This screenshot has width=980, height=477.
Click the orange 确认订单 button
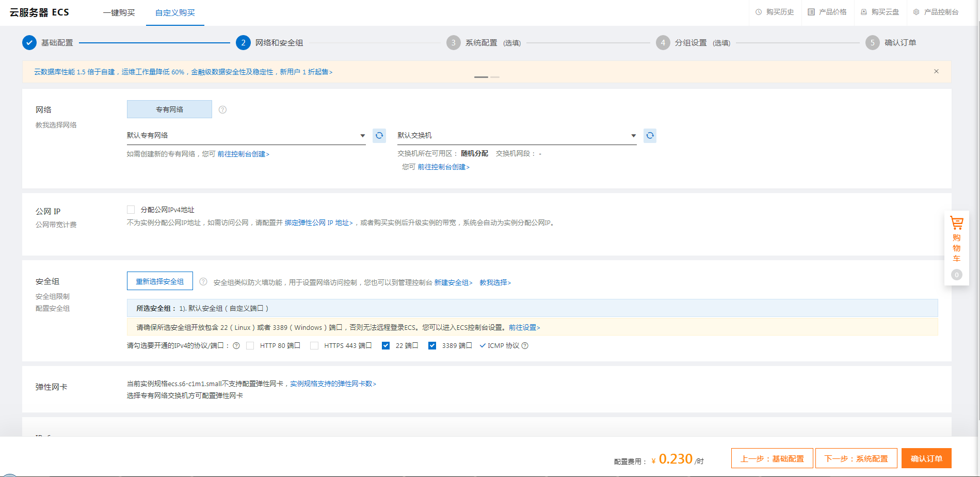pyautogui.click(x=926, y=458)
